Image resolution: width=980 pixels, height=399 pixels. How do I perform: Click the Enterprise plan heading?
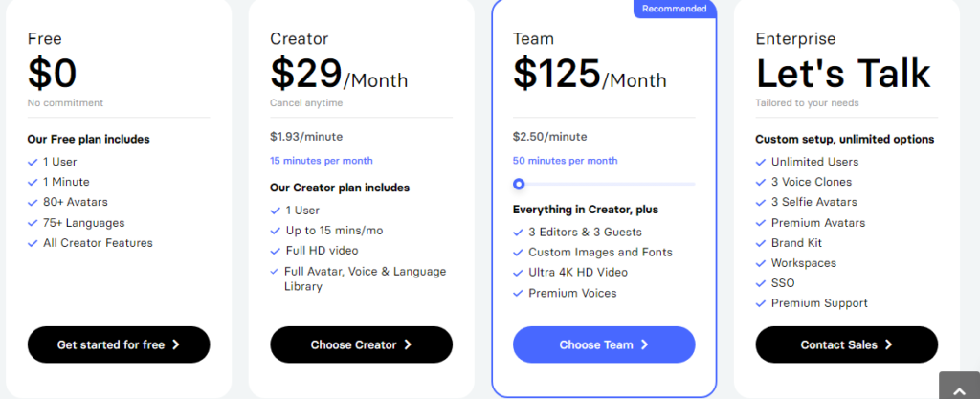coord(795,39)
